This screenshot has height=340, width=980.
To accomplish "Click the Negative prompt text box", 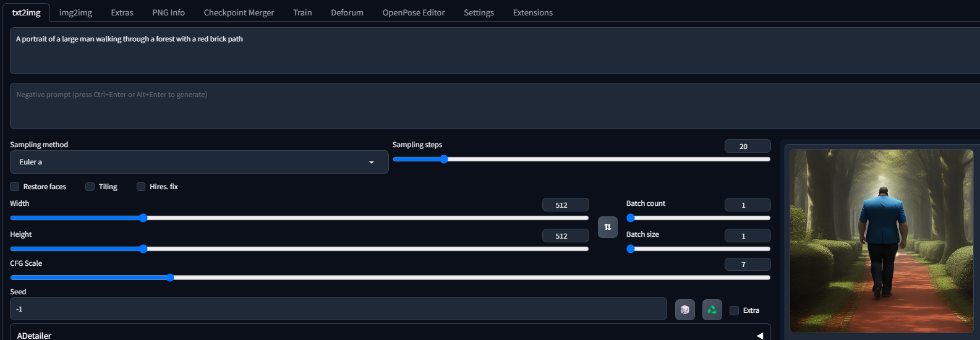I will point(495,106).
